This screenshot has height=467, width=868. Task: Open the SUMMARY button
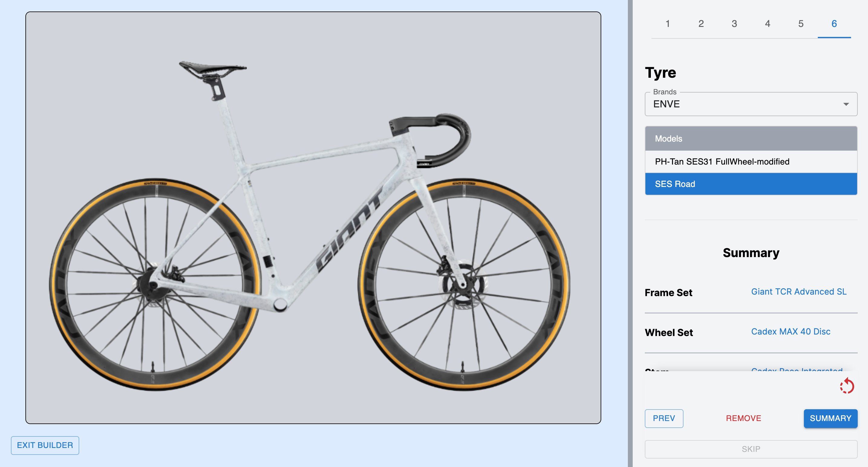(830, 419)
